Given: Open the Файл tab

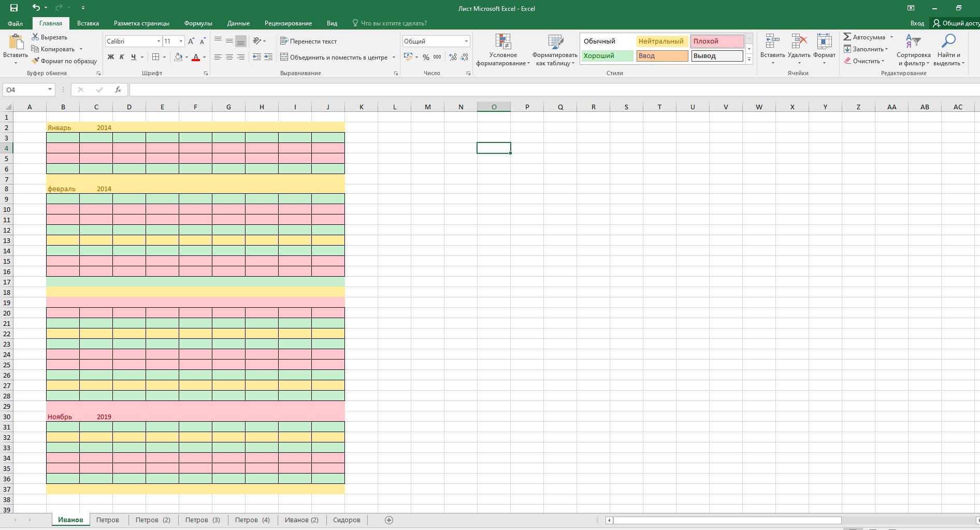Looking at the screenshot, I should pos(15,23).
